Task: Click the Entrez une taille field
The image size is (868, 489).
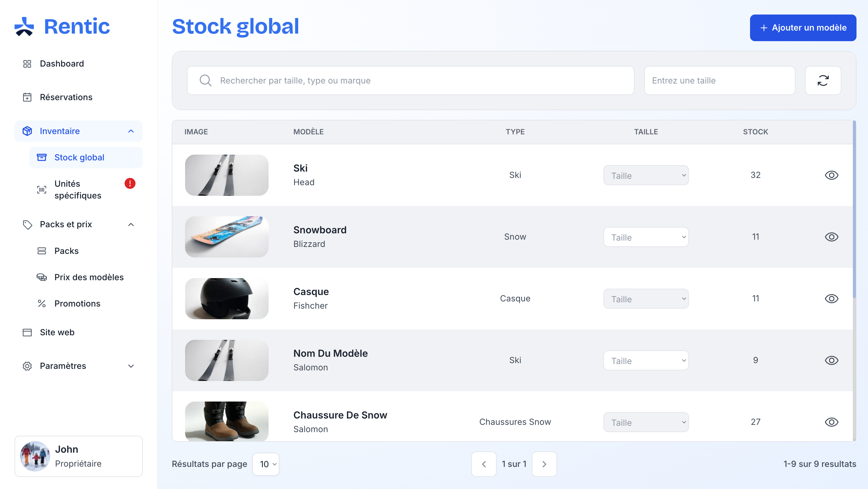Action: pyautogui.click(x=720, y=80)
